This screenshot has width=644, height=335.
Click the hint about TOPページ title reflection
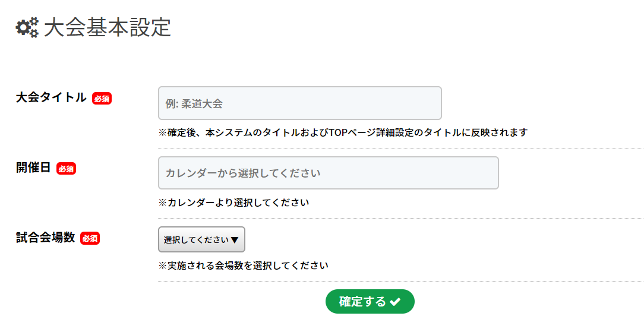[343, 132]
